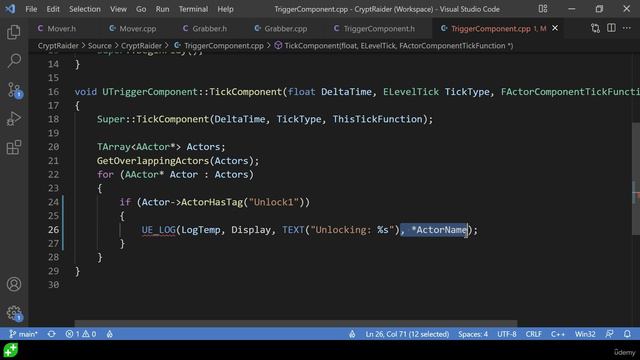Open the Help menu

(225, 9)
